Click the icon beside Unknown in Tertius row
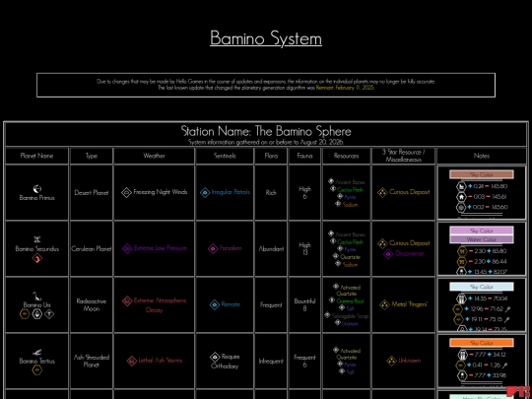 click(391, 361)
